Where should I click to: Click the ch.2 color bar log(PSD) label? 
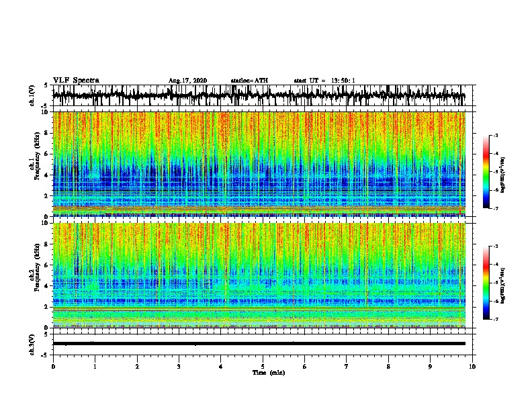click(x=502, y=285)
